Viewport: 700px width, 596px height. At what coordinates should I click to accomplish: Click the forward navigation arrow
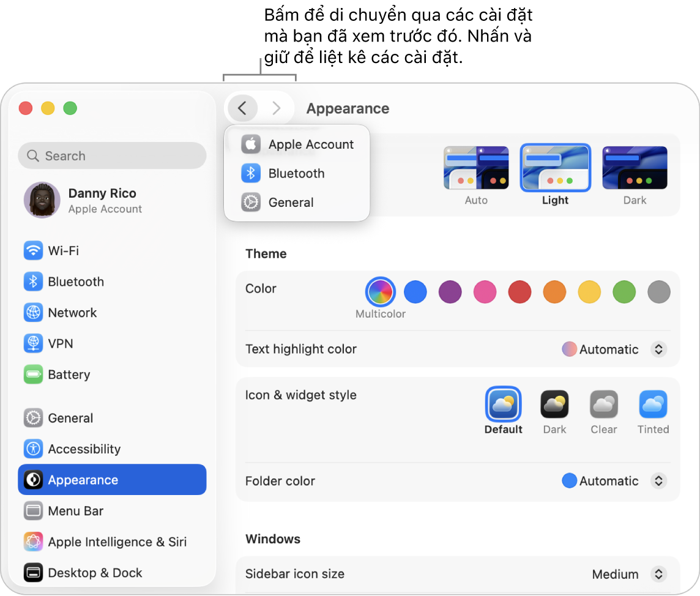pos(276,108)
